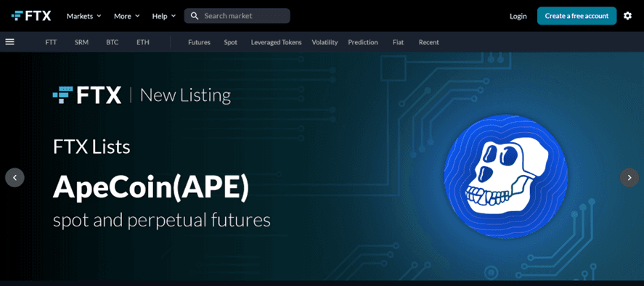Click the Login link

[518, 16]
